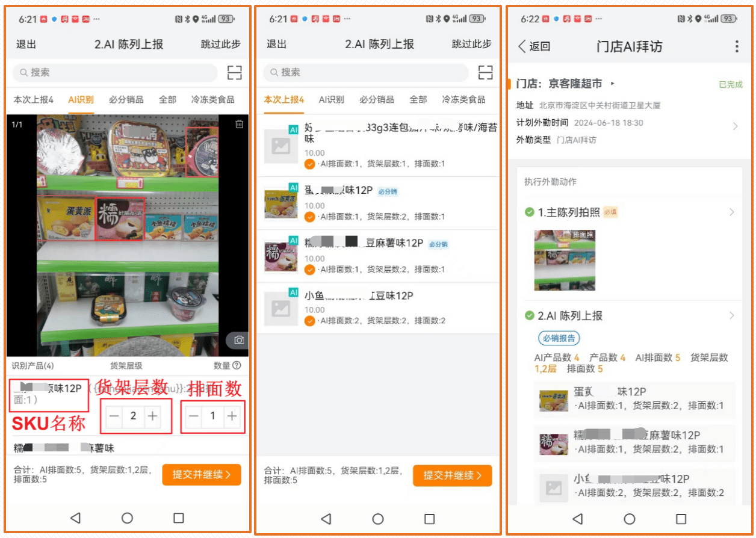Open camera via icon on shelf photo

pos(238,340)
